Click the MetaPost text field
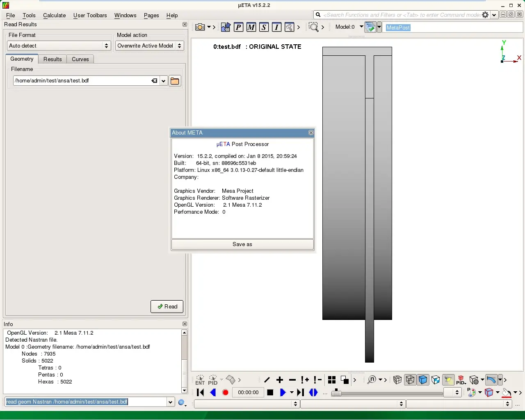Screen dimensions: 525x420 453,27
